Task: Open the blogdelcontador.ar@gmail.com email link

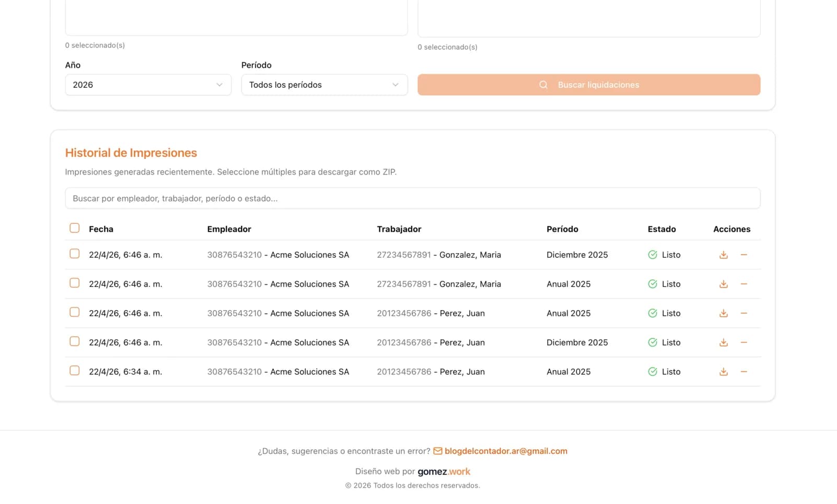Action: click(x=505, y=451)
